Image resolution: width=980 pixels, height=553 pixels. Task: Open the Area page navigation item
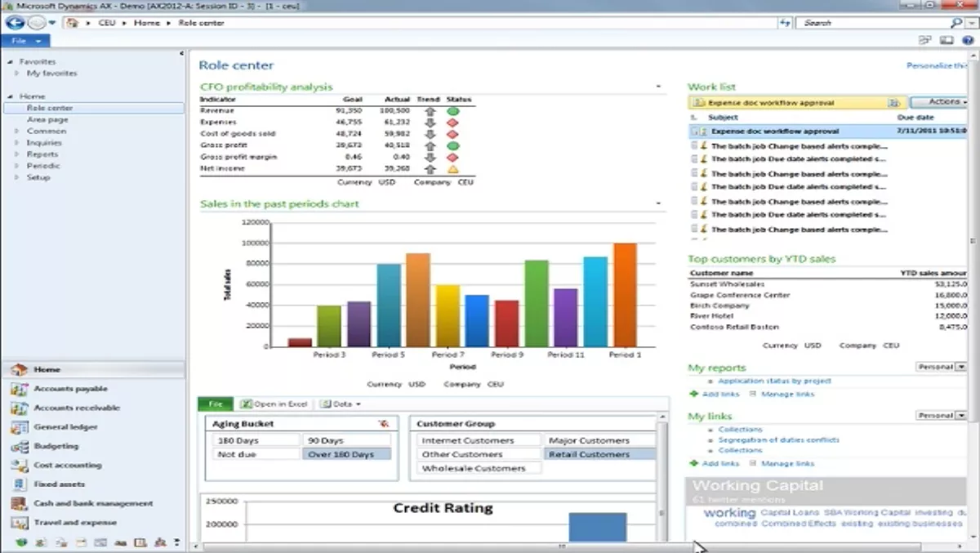(x=47, y=119)
